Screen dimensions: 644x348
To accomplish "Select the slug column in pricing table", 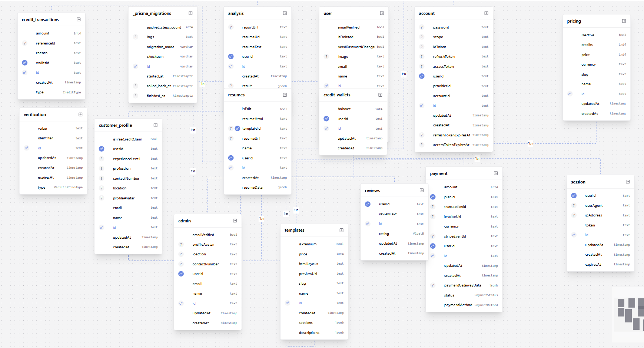I will 597,74.
